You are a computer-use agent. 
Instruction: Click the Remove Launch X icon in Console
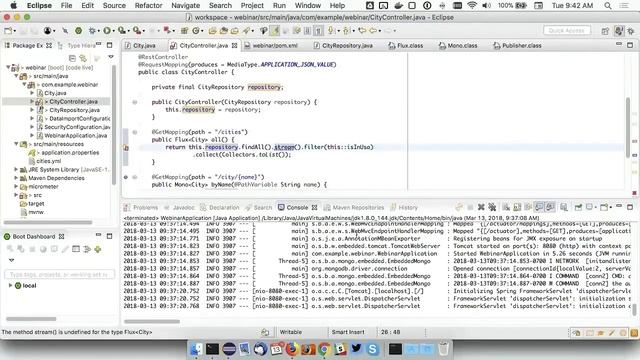[x=481, y=207]
